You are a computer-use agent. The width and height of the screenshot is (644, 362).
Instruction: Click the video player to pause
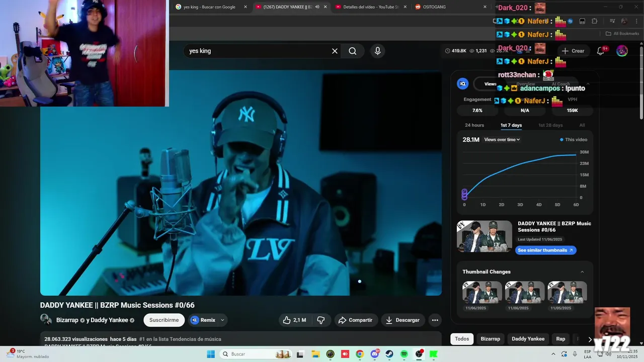(241, 183)
